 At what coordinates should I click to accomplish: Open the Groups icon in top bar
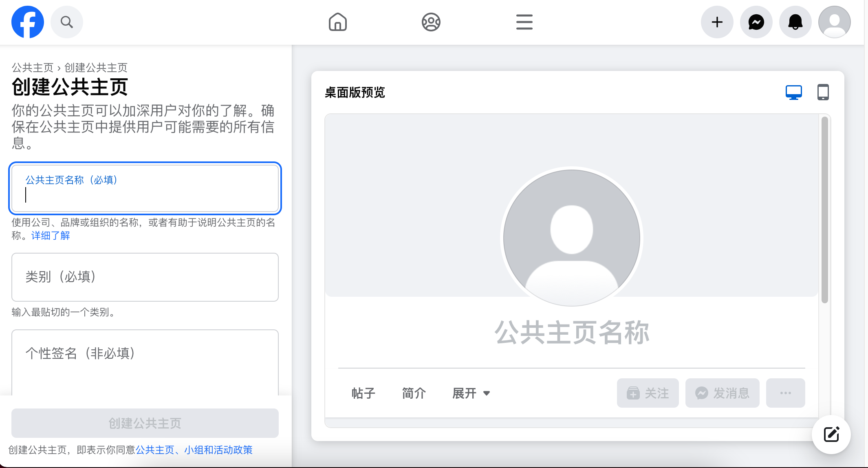pyautogui.click(x=431, y=22)
